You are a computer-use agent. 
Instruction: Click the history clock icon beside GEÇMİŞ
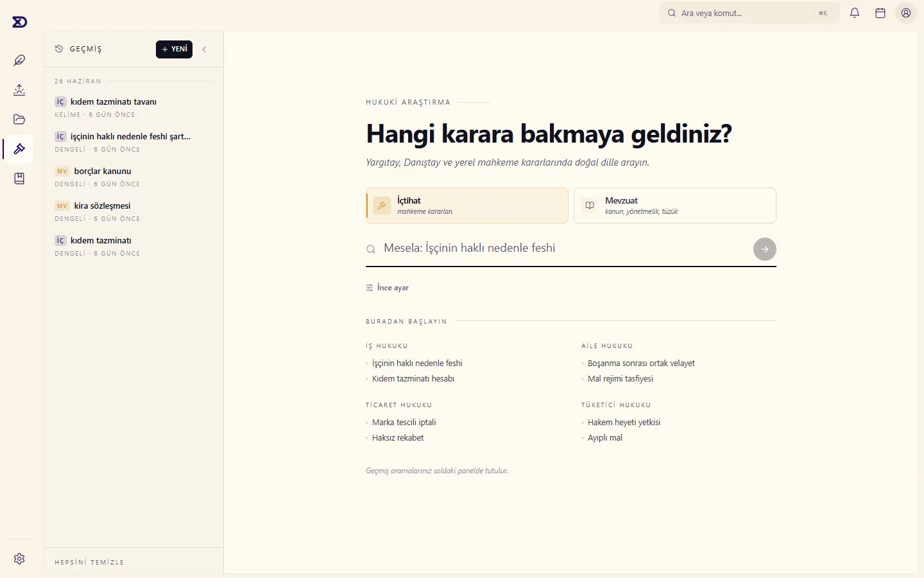[x=59, y=49]
